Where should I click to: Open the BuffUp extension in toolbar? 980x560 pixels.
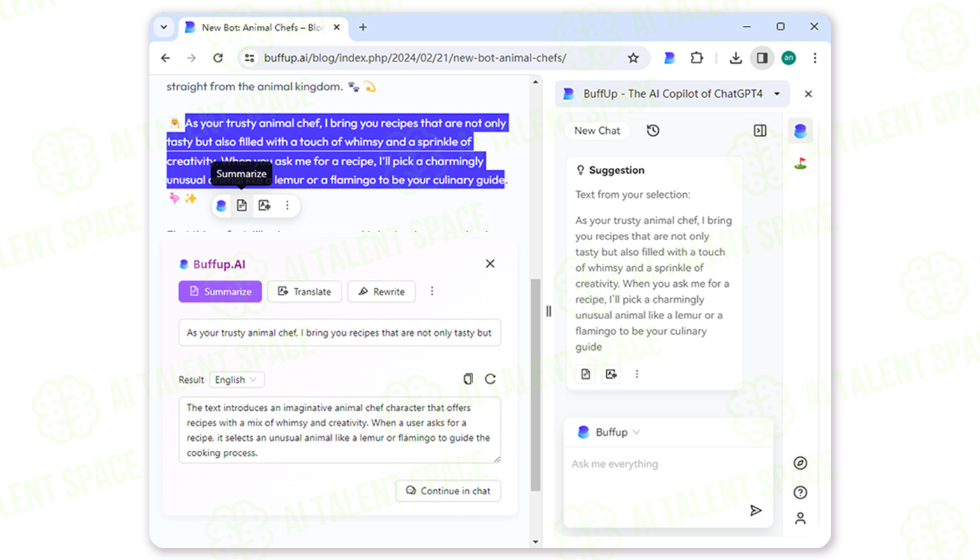tap(669, 58)
